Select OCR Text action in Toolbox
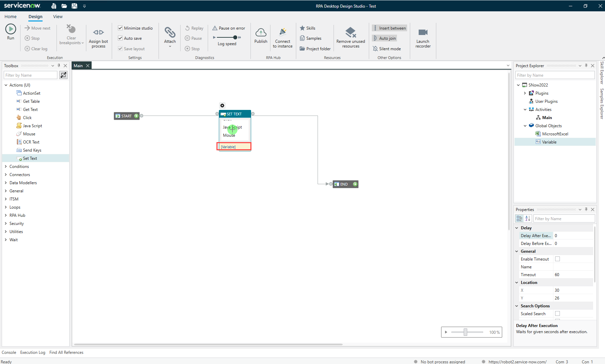605x364 pixels. pos(31,142)
